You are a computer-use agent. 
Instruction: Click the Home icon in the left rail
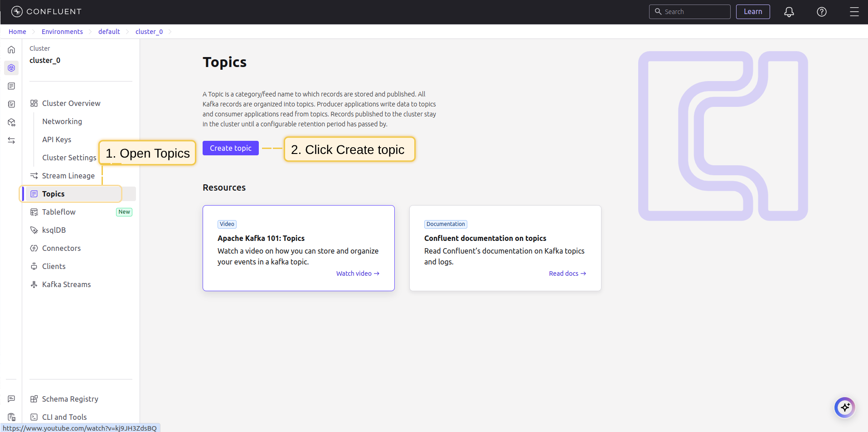[11, 50]
